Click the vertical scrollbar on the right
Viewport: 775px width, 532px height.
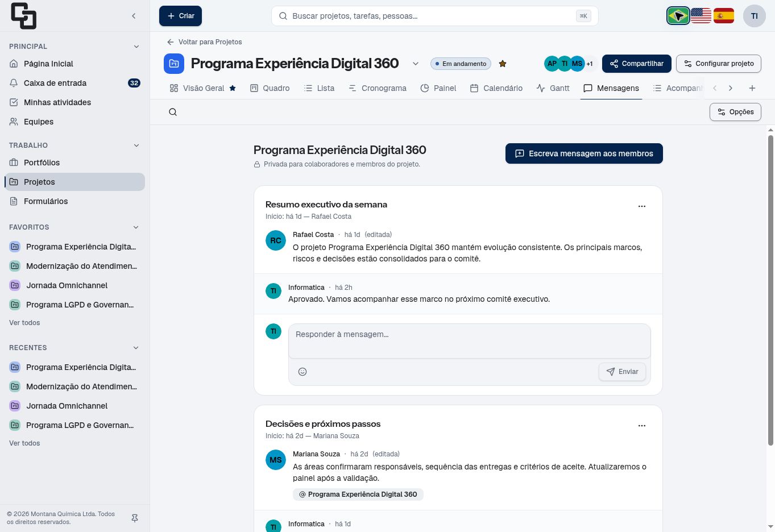(771, 290)
